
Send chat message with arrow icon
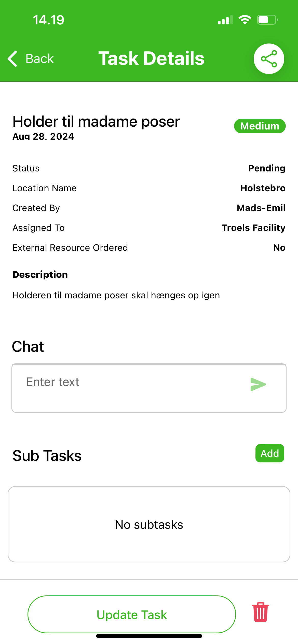point(258,384)
